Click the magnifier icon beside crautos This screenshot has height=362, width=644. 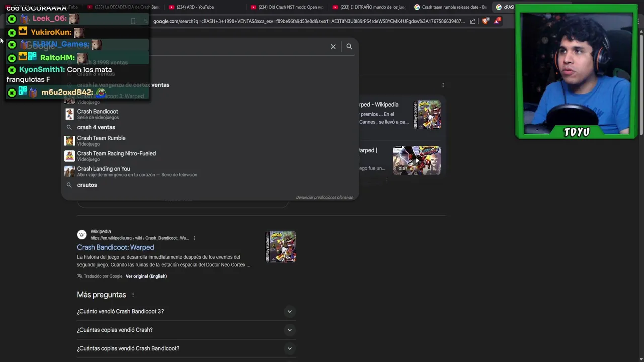[x=69, y=185]
